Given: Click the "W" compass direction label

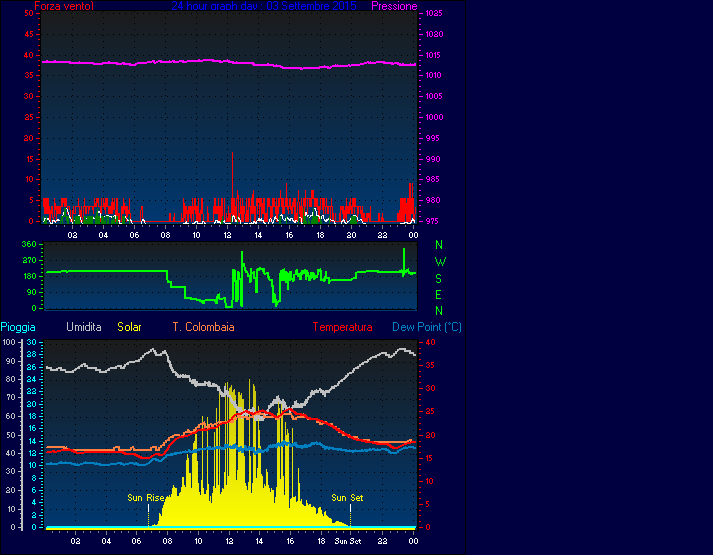Looking at the screenshot, I should [440, 262].
